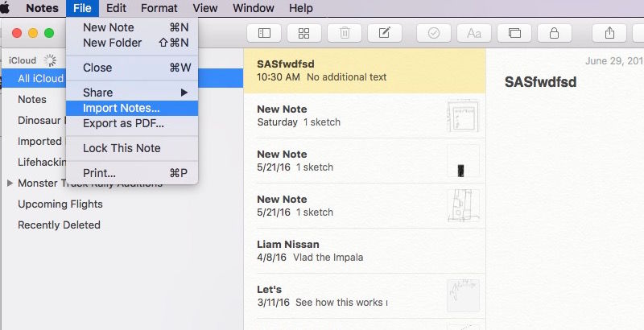This screenshot has width=644, height=330.
Task: Click the SASfwdfsd title in editor
Action: (540, 81)
